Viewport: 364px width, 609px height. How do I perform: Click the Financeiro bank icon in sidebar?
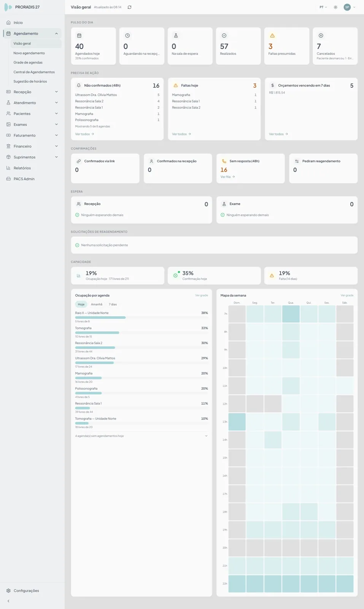pos(8,146)
